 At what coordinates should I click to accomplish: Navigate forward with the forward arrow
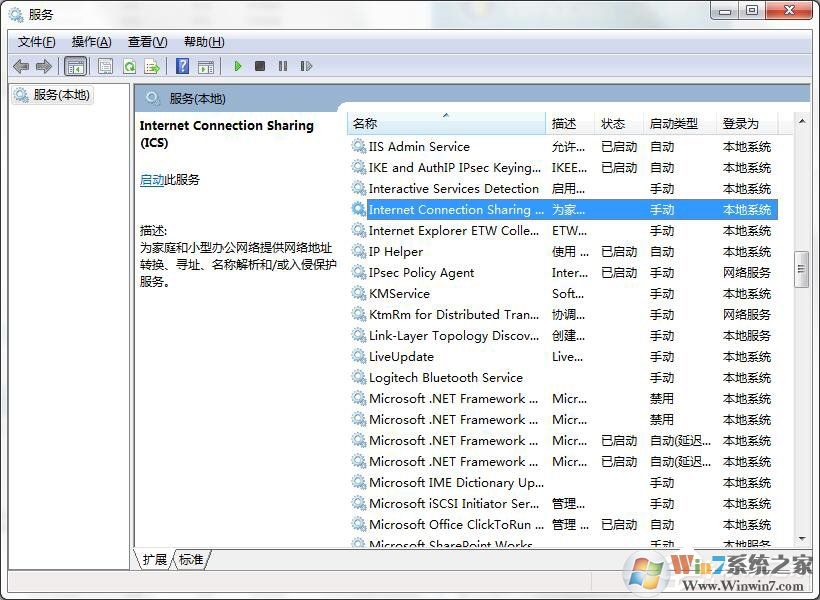44,66
